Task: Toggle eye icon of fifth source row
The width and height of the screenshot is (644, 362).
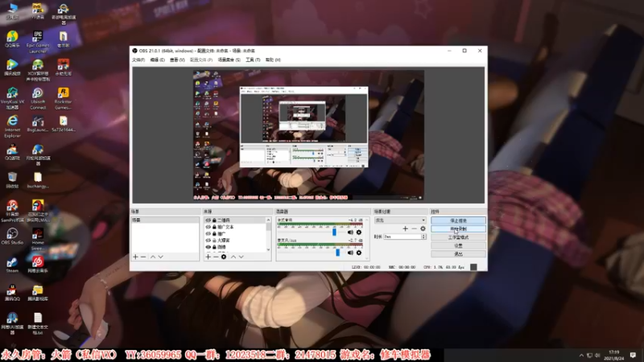Action: click(208, 247)
